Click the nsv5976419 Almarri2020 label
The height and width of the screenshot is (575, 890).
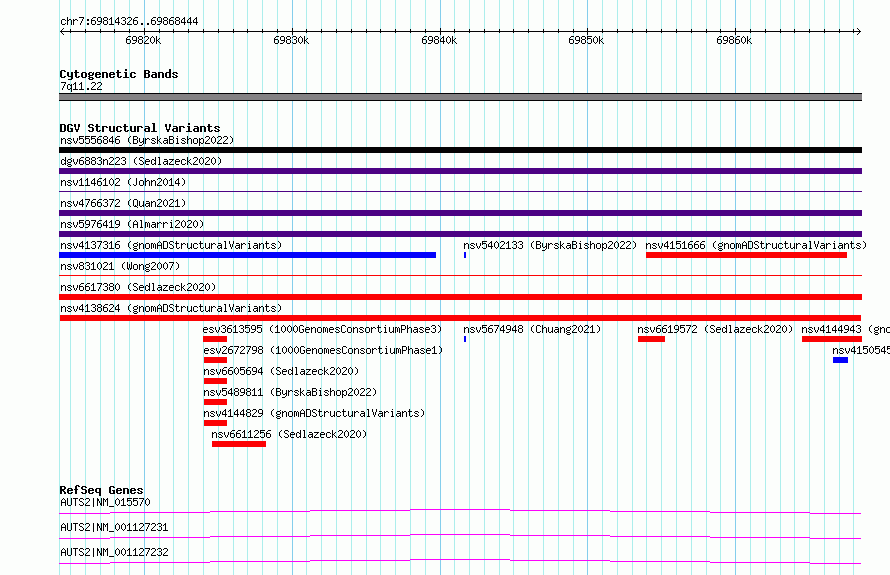pos(132,224)
